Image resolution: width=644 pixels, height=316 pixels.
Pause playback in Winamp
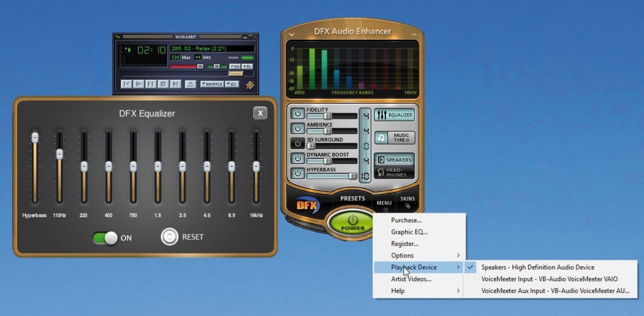[x=151, y=84]
